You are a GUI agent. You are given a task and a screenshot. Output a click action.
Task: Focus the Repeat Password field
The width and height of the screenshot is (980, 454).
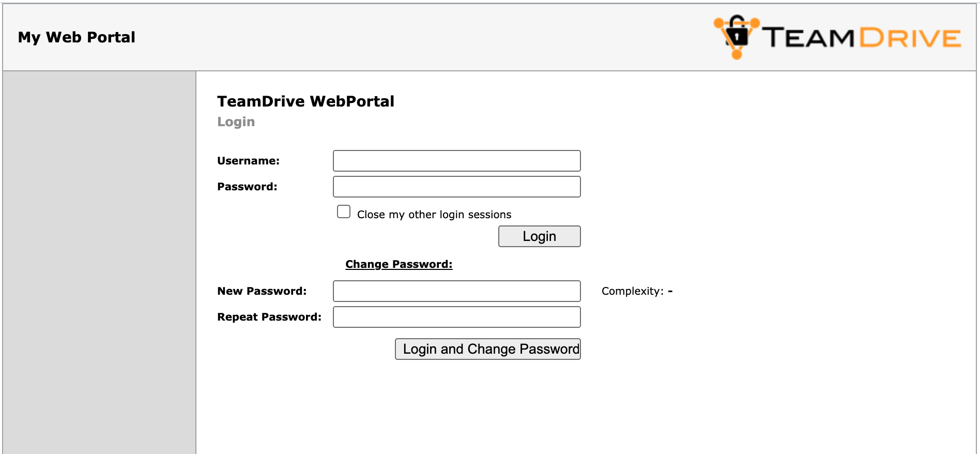pos(456,317)
